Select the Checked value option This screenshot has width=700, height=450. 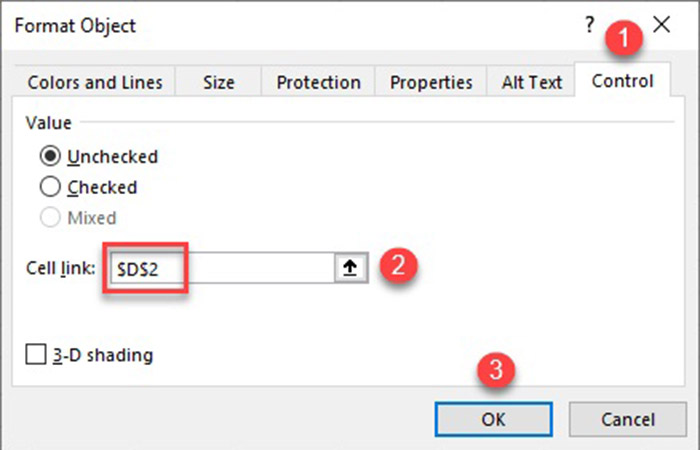pos(49,187)
